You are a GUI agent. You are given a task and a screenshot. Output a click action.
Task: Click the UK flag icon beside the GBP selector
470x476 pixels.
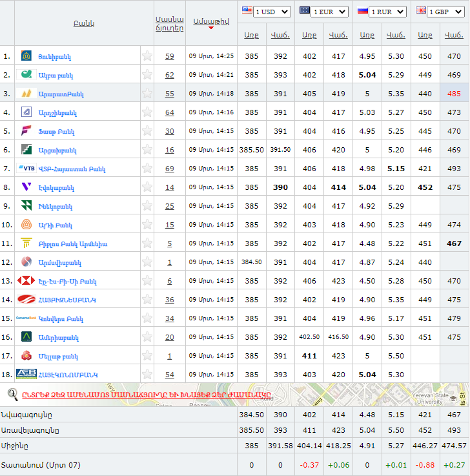421,10
